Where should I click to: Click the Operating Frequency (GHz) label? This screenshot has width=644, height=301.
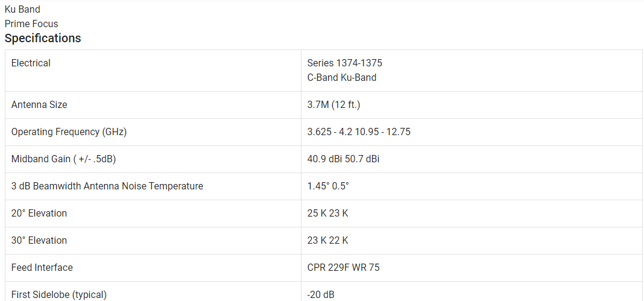click(69, 132)
